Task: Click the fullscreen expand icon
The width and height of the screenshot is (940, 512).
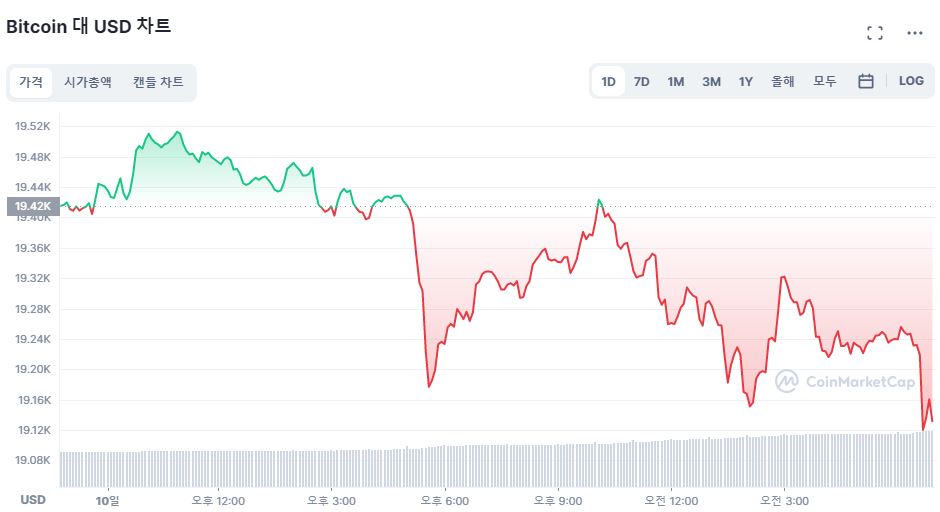Action: click(x=875, y=33)
